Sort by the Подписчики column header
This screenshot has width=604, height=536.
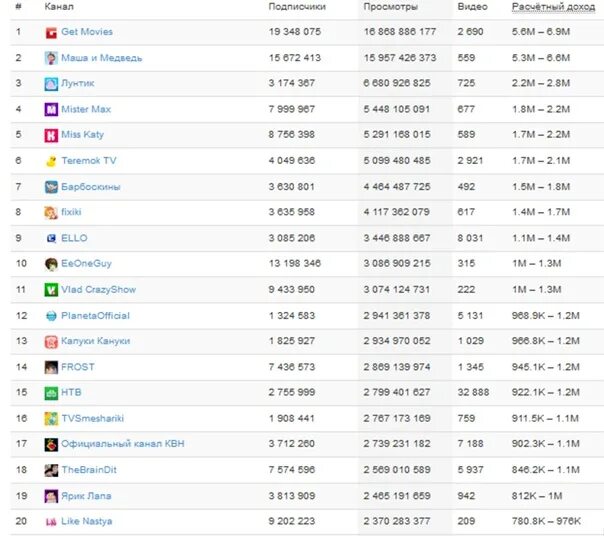297,7
